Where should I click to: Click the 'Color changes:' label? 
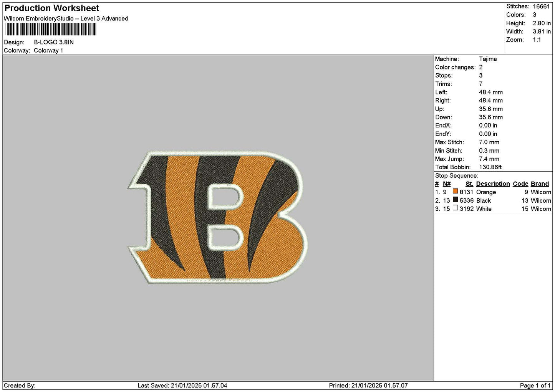455,68
